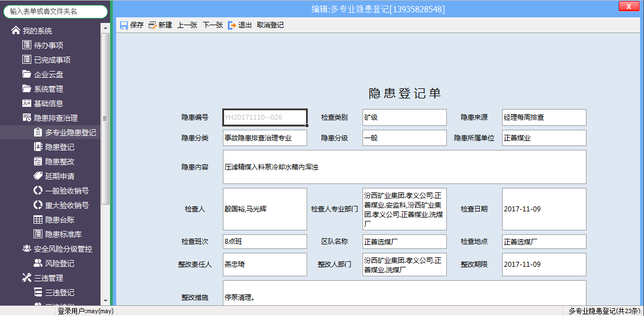
Task: Click the tag icon beside 延期申请
Action: click(x=38, y=176)
